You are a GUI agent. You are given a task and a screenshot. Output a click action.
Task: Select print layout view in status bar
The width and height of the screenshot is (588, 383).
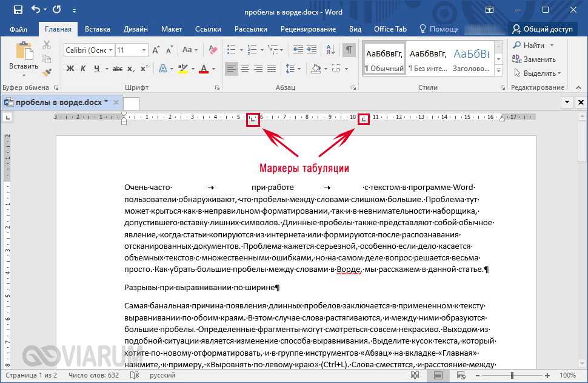[438, 375]
